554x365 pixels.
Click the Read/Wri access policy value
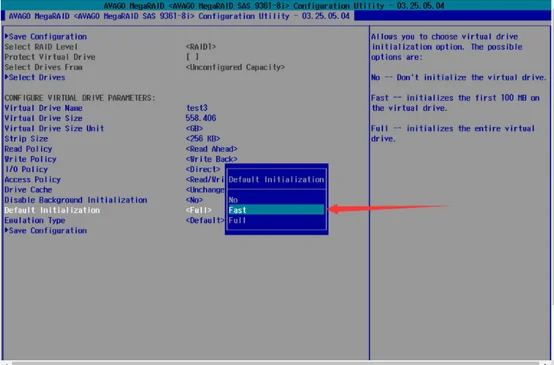(x=205, y=180)
